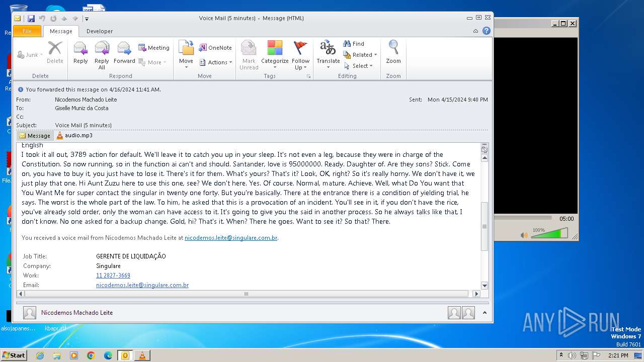Image resolution: width=644 pixels, height=362 pixels.
Task: Click the Reply All icon
Action: (x=102, y=55)
